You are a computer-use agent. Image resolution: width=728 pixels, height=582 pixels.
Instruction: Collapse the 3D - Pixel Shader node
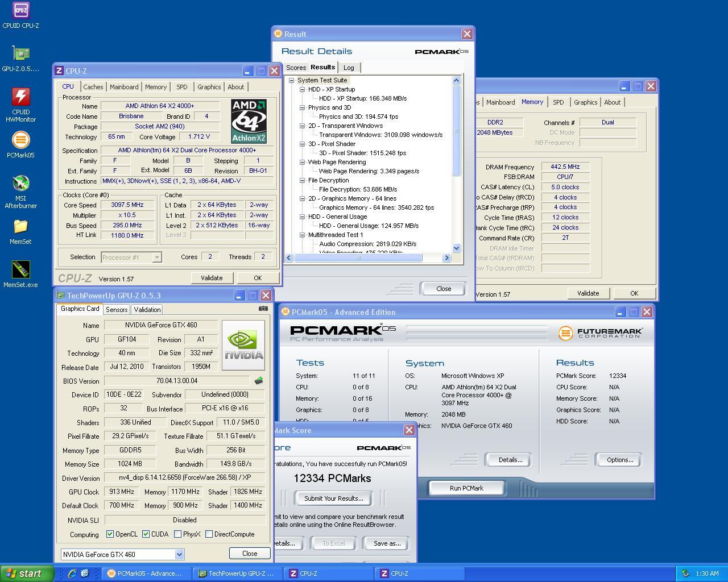pos(303,144)
